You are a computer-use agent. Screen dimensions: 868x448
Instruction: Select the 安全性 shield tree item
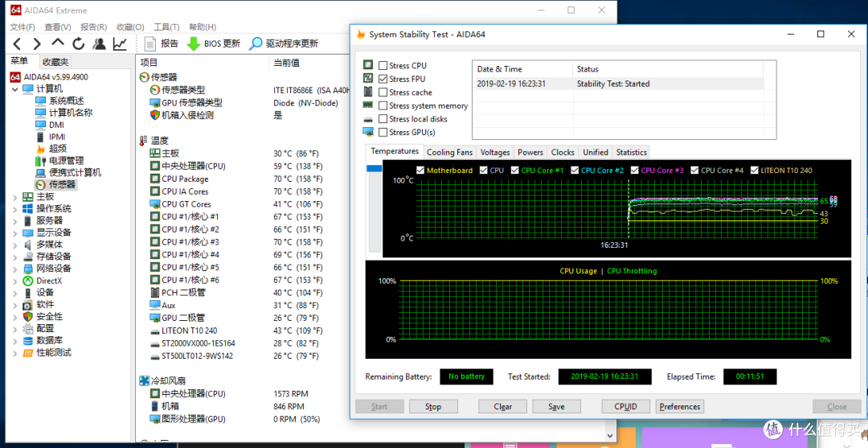(x=43, y=317)
